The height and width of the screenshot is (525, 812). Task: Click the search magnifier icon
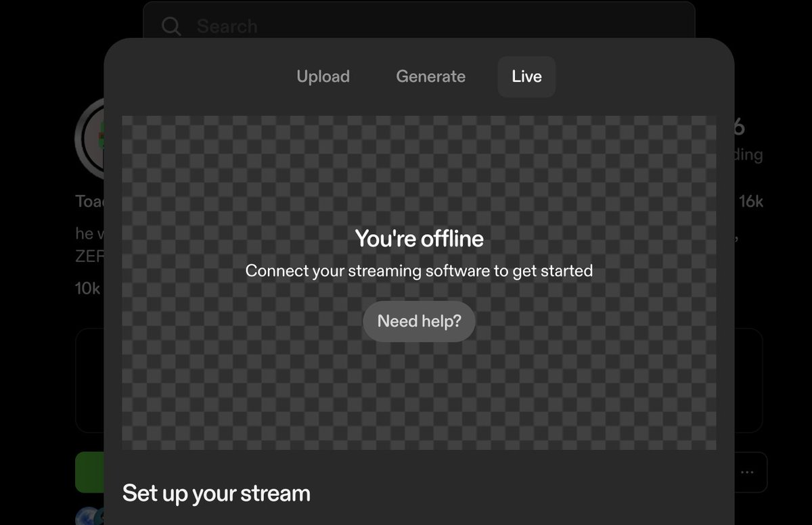coord(171,26)
